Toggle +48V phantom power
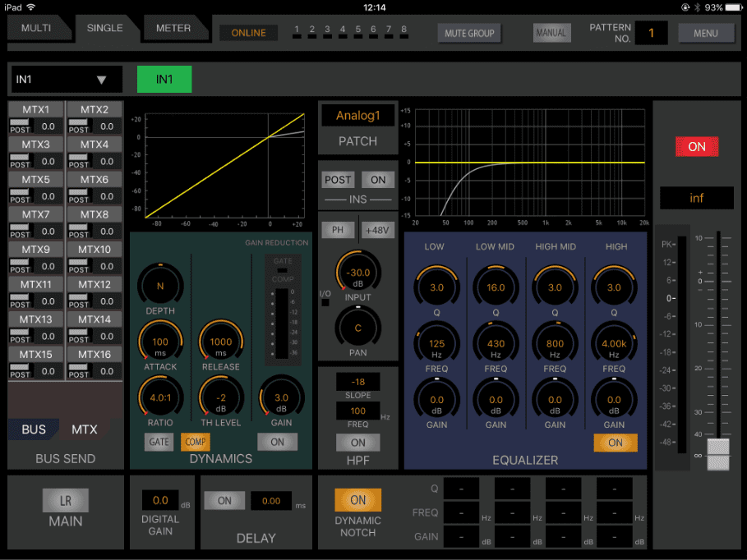Image resolution: width=747 pixels, height=560 pixels. tap(377, 230)
